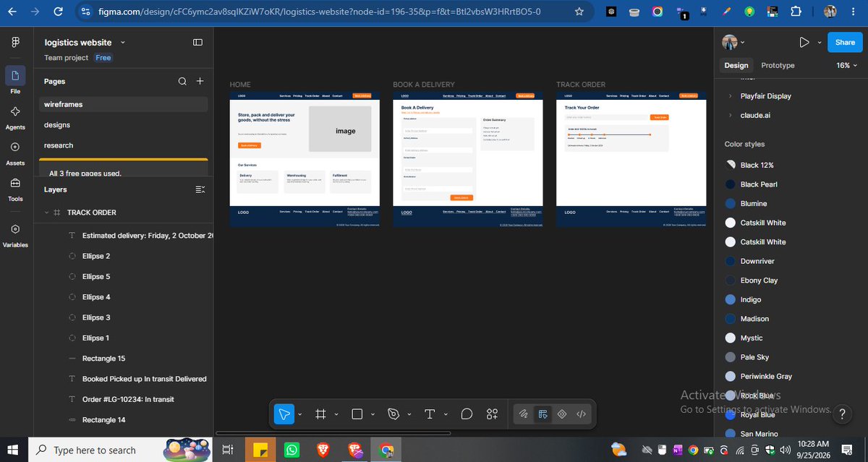This screenshot has height=462, width=868.
Task: Switch to Draw mode in toolbar
Action: [x=523, y=414]
